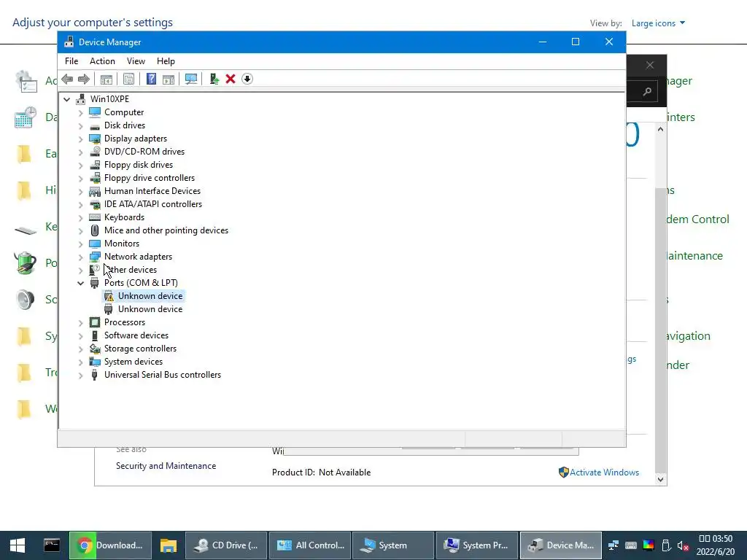The width and height of the screenshot is (747, 560).
Task: Expand the Display adapters category
Action: [80, 139]
